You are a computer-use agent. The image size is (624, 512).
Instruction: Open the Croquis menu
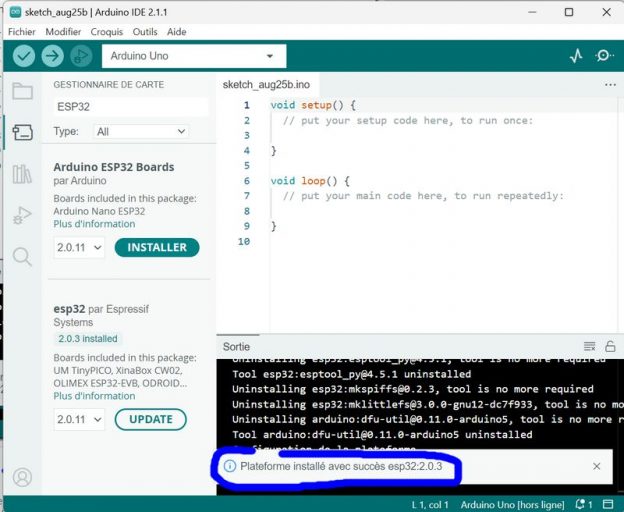pos(106,32)
